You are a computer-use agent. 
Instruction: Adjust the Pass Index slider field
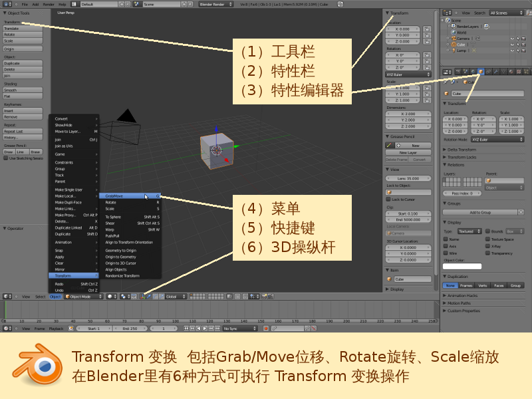click(x=462, y=194)
